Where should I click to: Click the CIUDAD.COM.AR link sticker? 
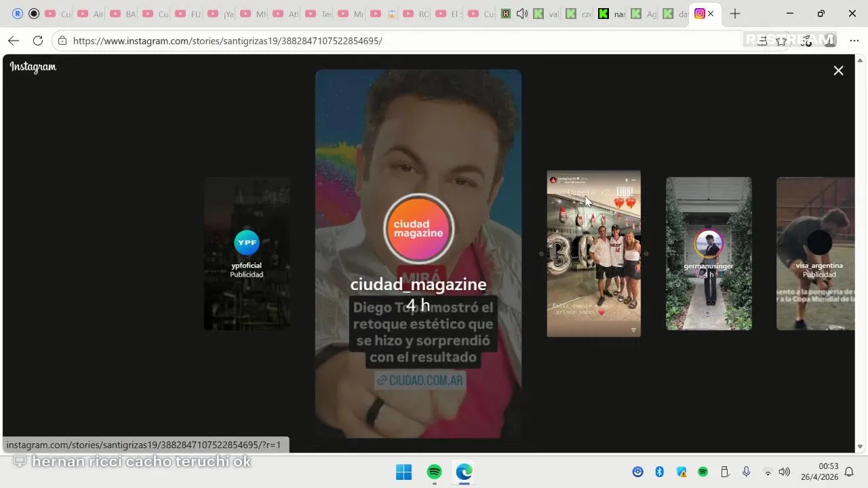pos(420,380)
